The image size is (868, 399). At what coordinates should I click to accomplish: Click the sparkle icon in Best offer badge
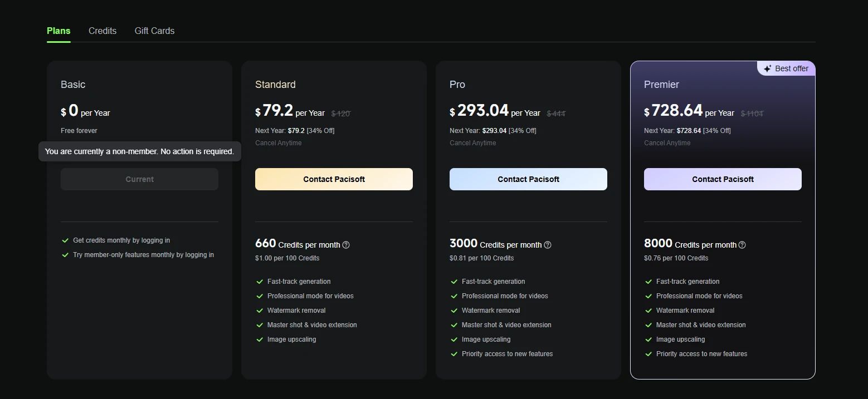point(768,68)
